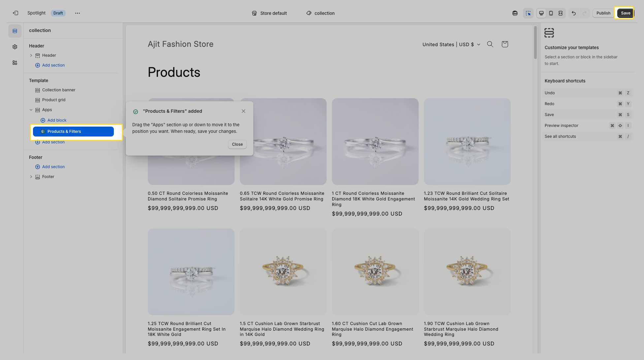The width and height of the screenshot is (644, 360).
Task: Switch to desktop preview
Action: tap(541, 13)
